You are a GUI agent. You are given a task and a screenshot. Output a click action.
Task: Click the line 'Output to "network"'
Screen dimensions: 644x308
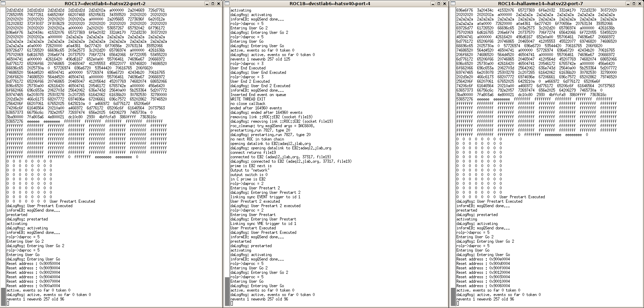[250, 170]
